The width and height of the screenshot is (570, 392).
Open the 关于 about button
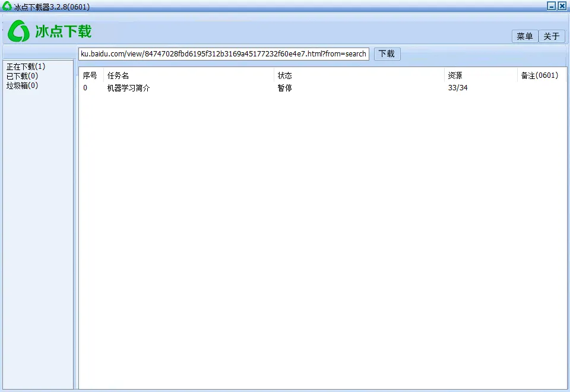coord(552,36)
